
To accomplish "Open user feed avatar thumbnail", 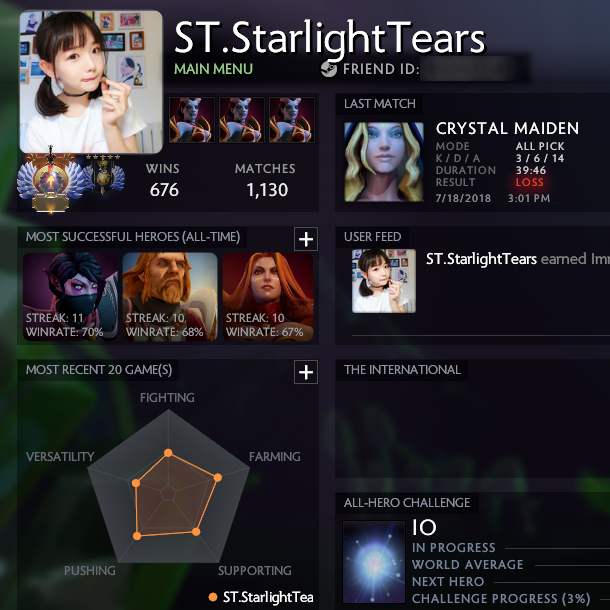I will pos(384,281).
